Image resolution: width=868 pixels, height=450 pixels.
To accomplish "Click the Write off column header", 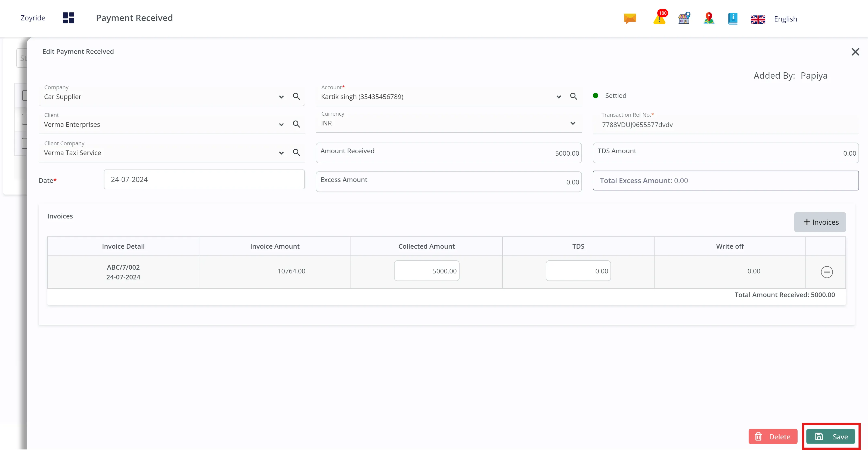I will point(730,246).
